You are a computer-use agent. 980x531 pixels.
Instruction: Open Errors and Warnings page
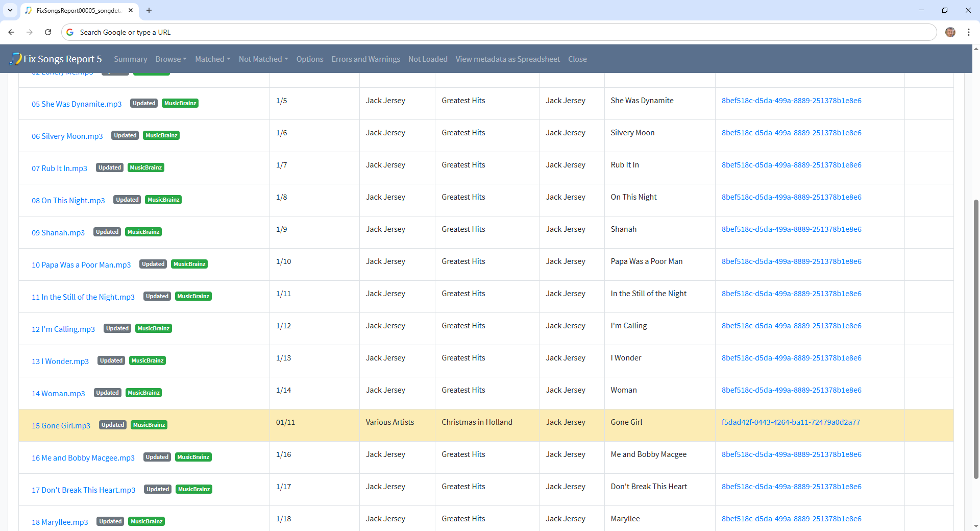coord(365,59)
